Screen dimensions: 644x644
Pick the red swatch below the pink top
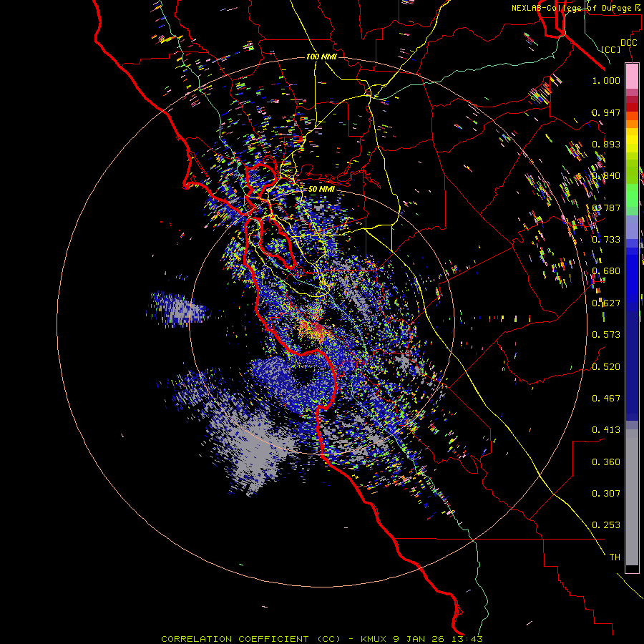pyautogui.click(x=632, y=107)
